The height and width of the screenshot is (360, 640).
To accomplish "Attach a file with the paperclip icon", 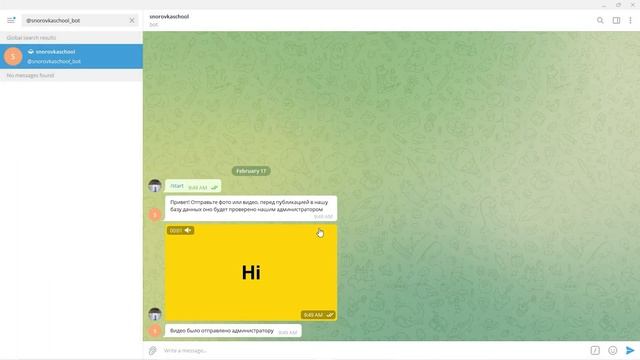I will point(153,350).
